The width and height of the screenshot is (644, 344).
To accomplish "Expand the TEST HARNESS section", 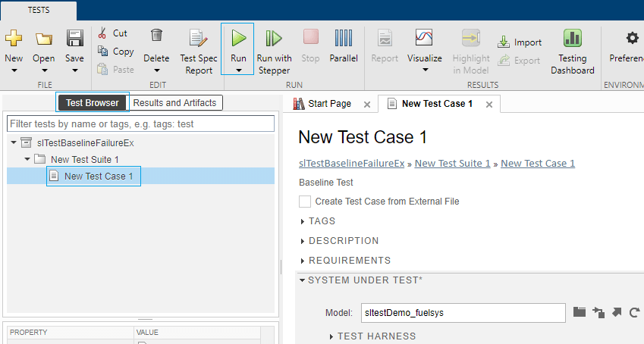I will tap(331, 336).
